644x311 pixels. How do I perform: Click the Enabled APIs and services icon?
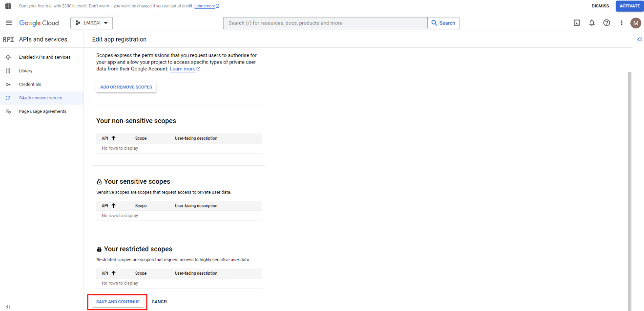pos(8,57)
